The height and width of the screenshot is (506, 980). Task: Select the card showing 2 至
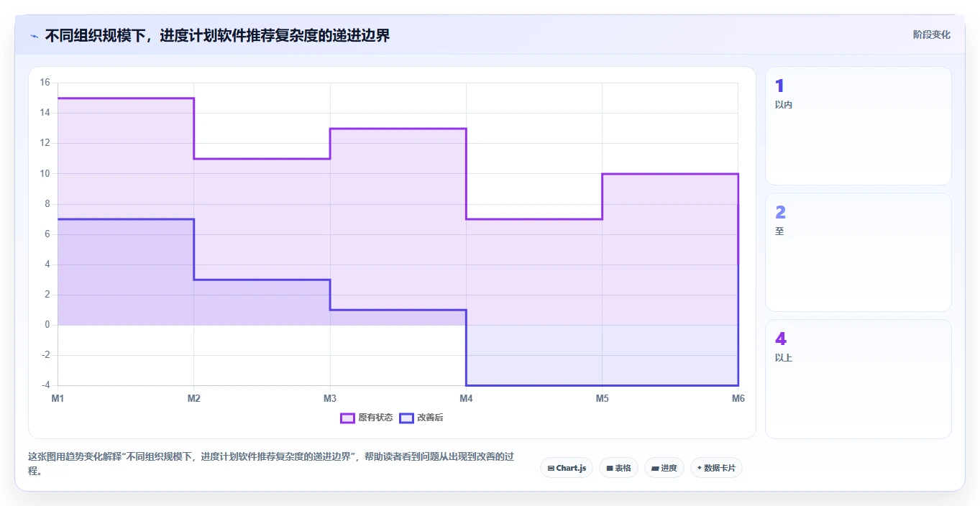pos(858,252)
